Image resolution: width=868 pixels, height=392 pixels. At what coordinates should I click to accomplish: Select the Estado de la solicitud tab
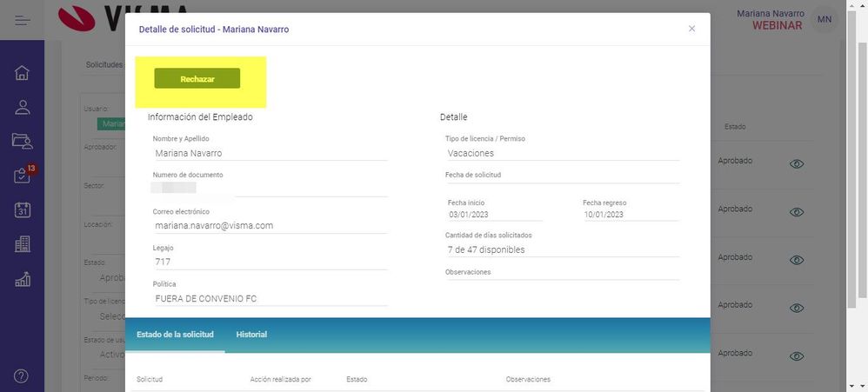[175, 335]
